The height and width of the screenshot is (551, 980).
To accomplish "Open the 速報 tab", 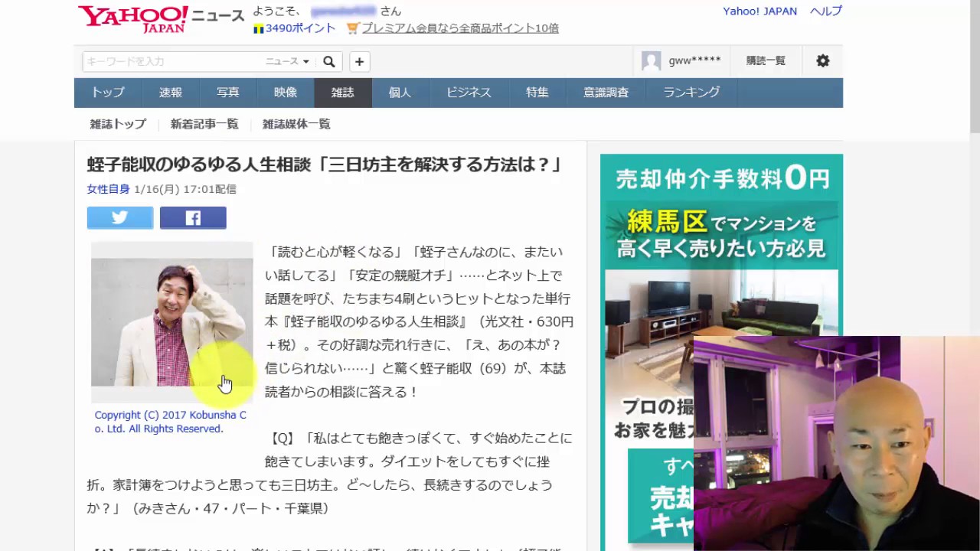I will coord(171,93).
